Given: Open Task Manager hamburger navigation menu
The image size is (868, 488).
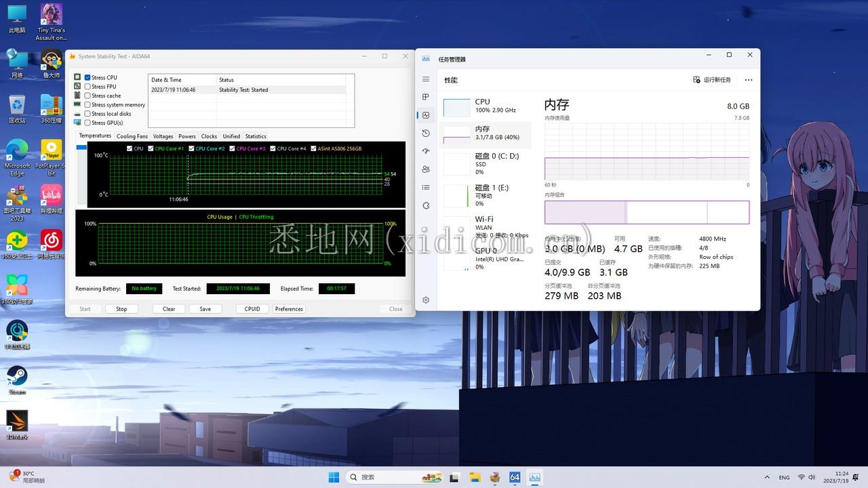Looking at the screenshot, I should (x=426, y=80).
